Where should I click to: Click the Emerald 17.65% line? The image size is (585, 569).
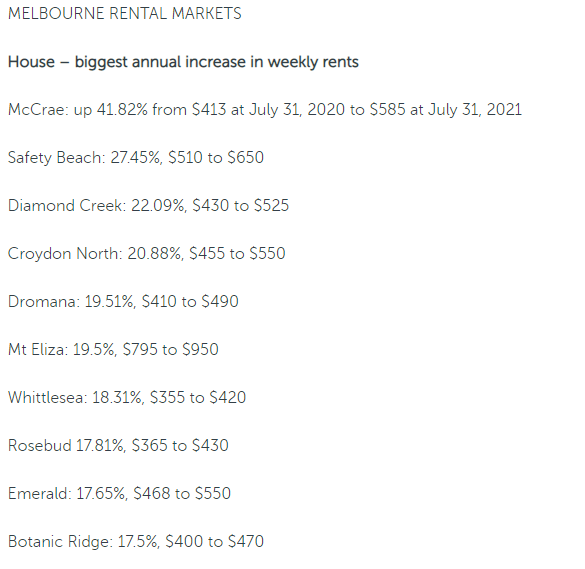[119, 494]
